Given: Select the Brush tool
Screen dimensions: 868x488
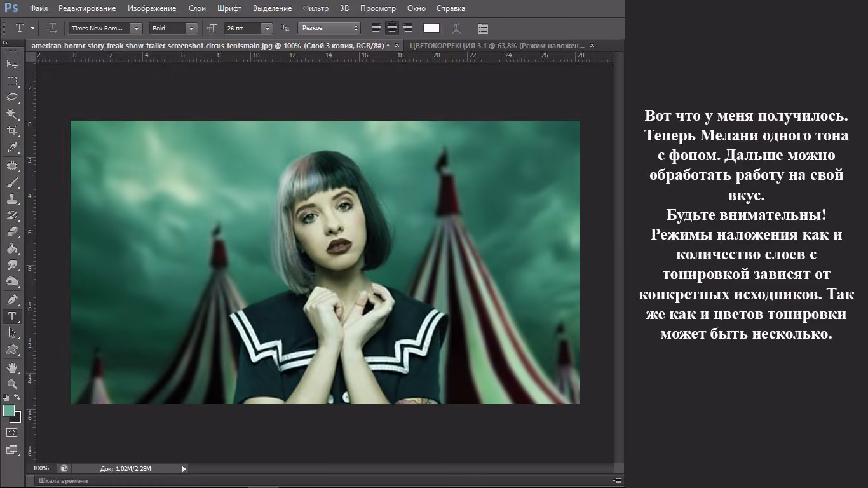Looking at the screenshot, I should tap(11, 182).
